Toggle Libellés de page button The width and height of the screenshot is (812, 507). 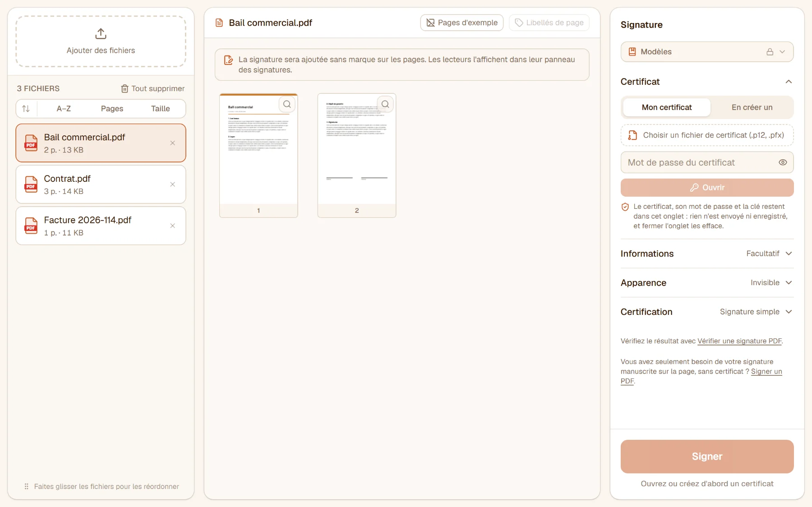(x=549, y=23)
